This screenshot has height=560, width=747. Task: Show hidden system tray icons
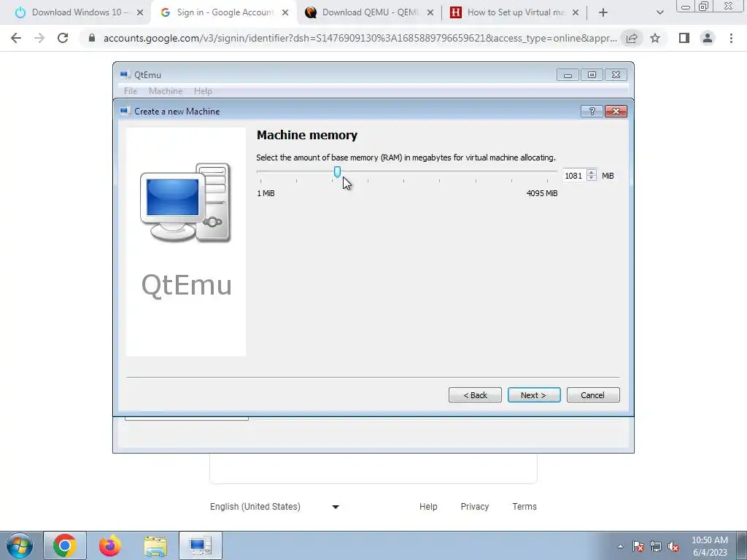pos(620,546)
